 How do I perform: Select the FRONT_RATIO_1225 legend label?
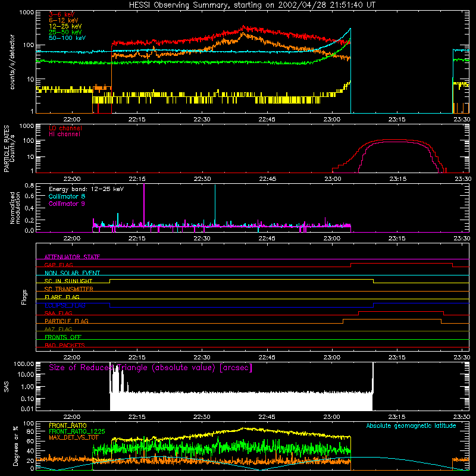(x=77, y=431)
